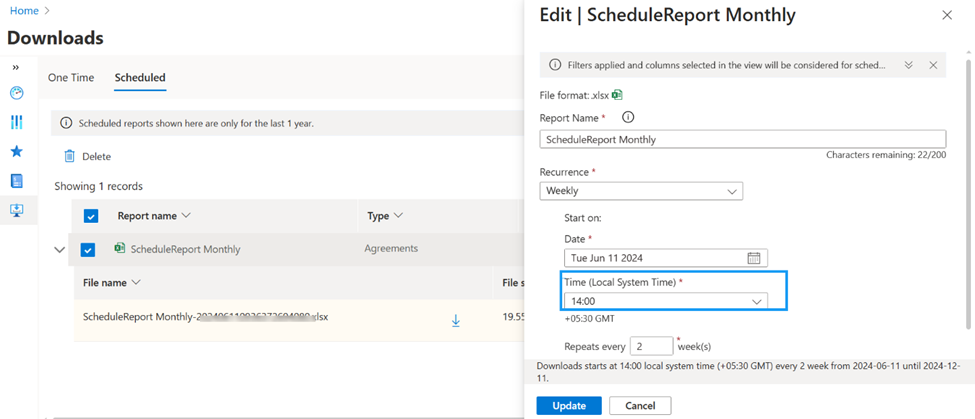Switch to the One Time tab

71,77
